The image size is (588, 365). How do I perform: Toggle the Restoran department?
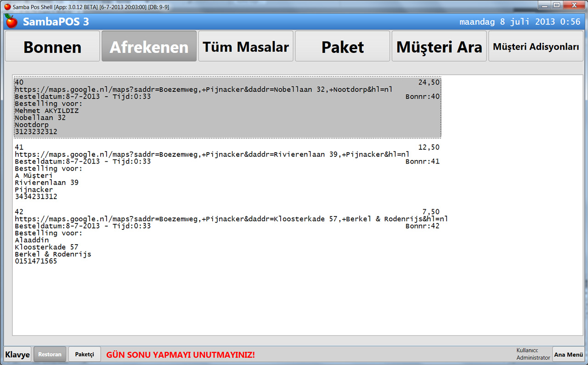point(50,354)
